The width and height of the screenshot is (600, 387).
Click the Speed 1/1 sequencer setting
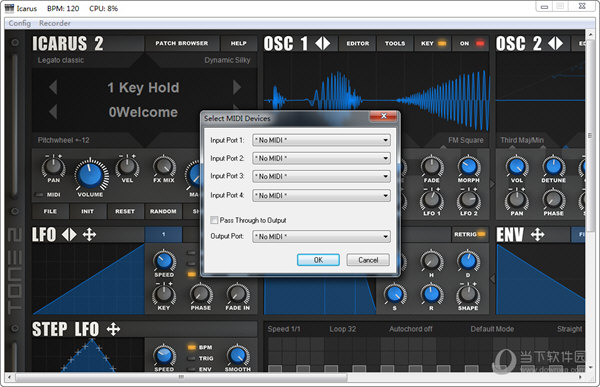[x=284, y=329]
